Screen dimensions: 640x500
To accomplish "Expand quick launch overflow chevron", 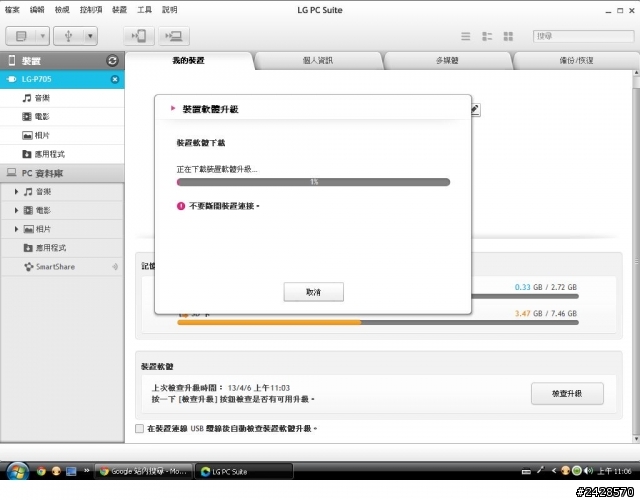I will [87, 471].
